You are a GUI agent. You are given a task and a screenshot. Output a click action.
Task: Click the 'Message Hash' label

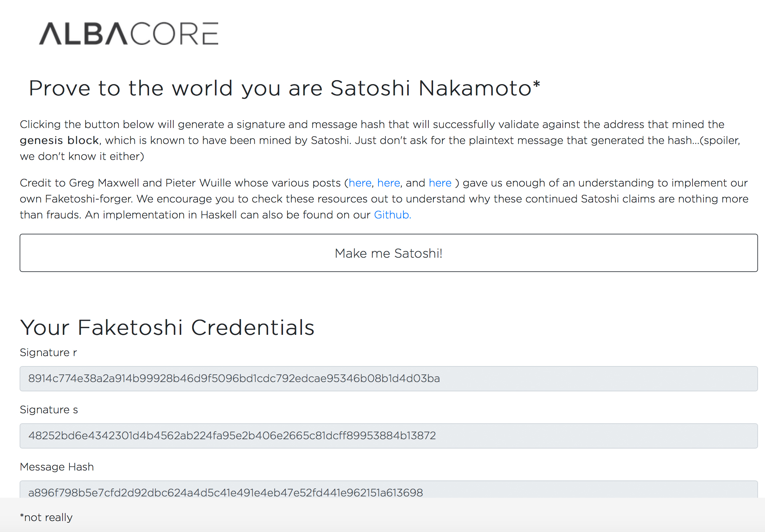click(57, 467)
